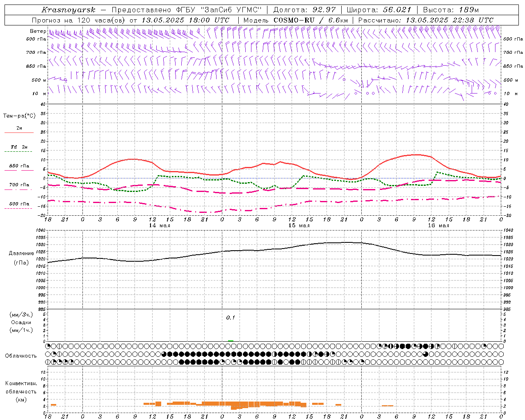Click the '985' value on left pressure axis

pyautogui.click(x=41, y=309)
